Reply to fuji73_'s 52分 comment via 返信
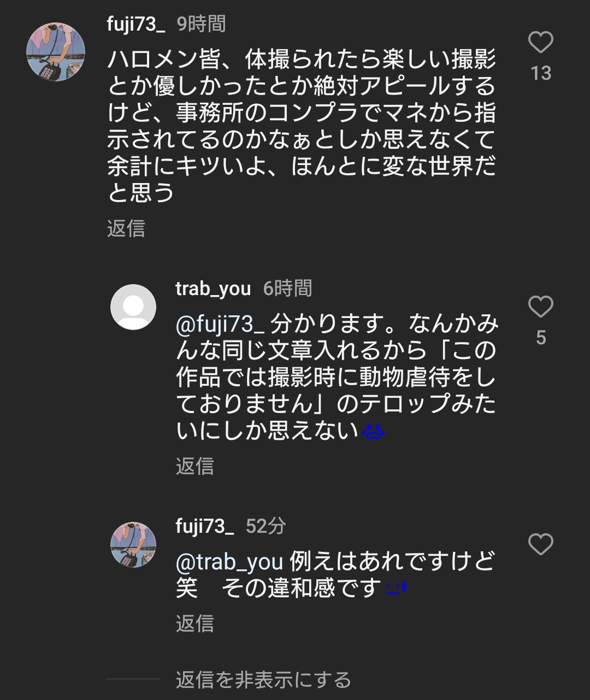This screenshot has width=590, height=700. pos(195,623)
